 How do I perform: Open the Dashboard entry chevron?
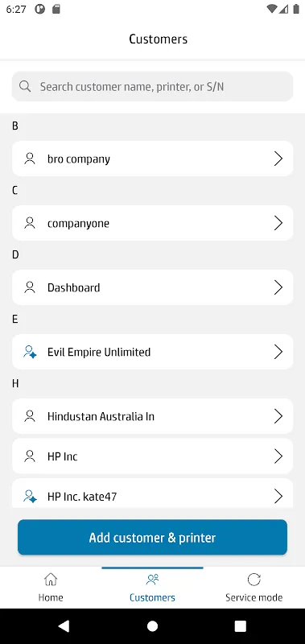tap(278, 287)
